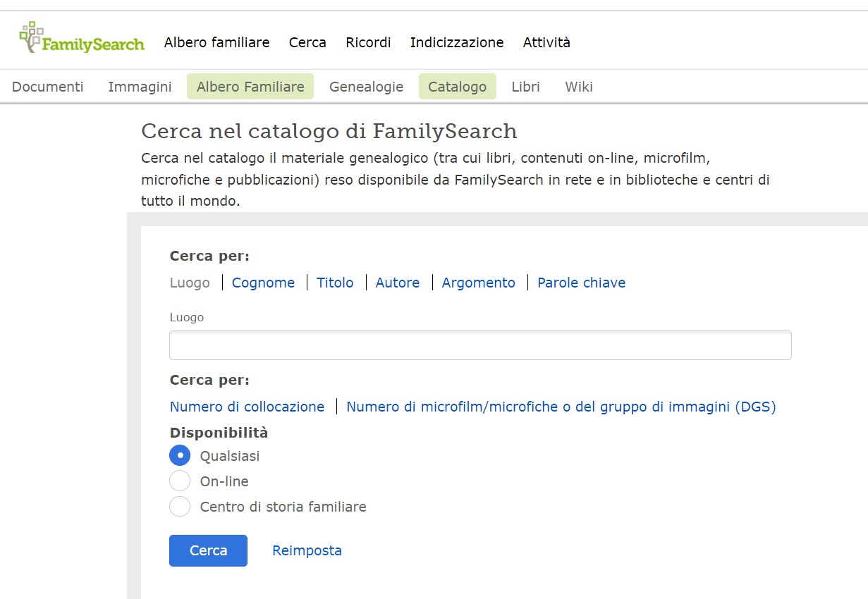This screenshot has height=599, width=868.
Task: Select the Catalogo tab
Action: pos(457,87)
